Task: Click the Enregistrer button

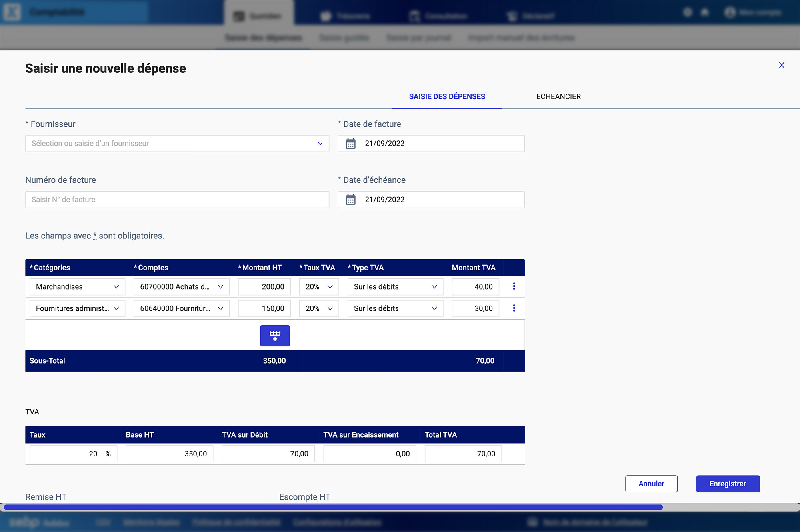Action: pyautogui.click(x=728, y=484)
